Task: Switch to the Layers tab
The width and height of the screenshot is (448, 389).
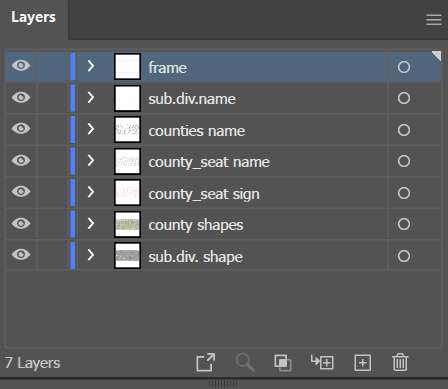Action: tap(33, 17)
